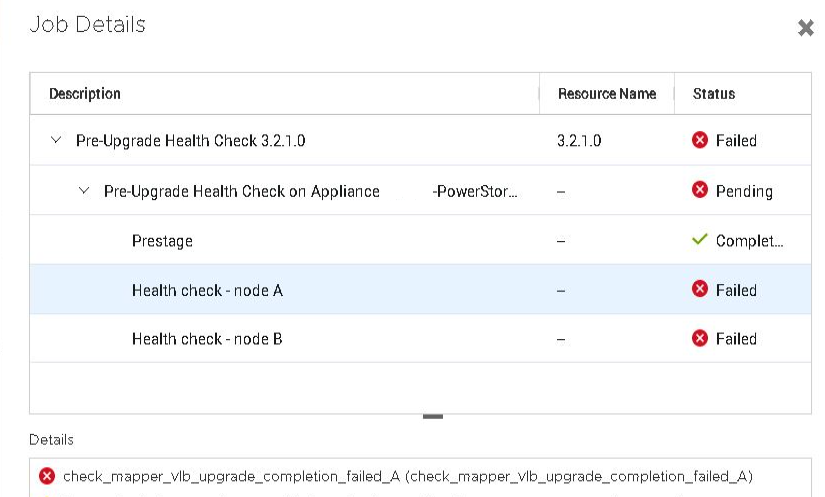Click Failed icon for Health check node B
The width and height of the screenshot is (825, 497).
[x=700, y=339]
